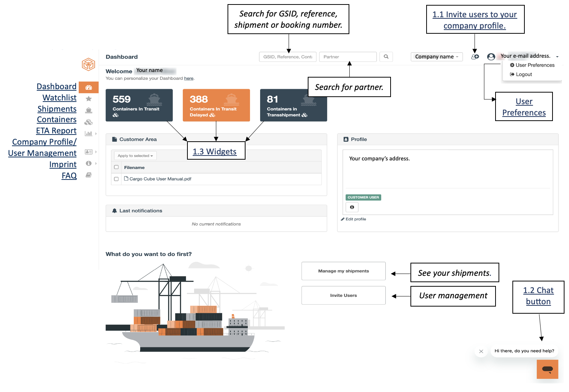Open the Dashboard sidebar icon
Image resolution: width=569 pixels, height=392 pixels.
(x=89, y=87)
